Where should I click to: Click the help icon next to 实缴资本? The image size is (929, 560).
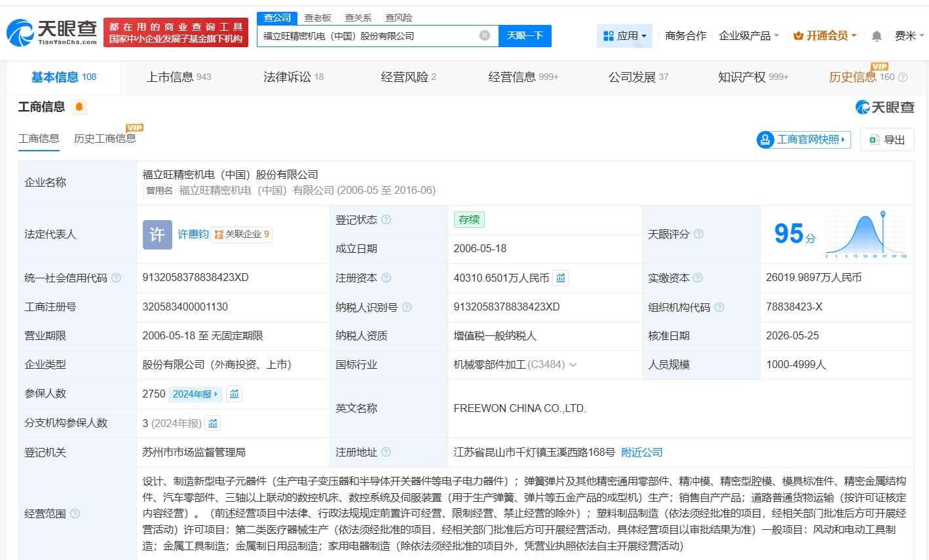pyautogui.click(x=698, y=278)
